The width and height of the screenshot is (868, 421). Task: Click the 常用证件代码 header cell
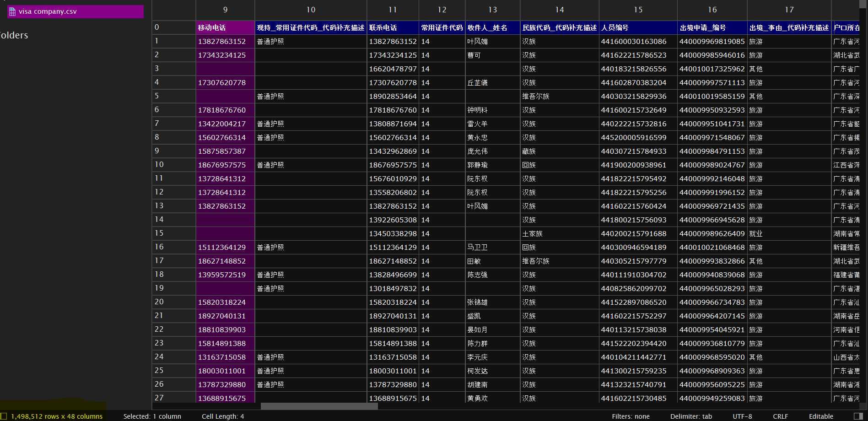pyautogui.click(x=442, y=27)
